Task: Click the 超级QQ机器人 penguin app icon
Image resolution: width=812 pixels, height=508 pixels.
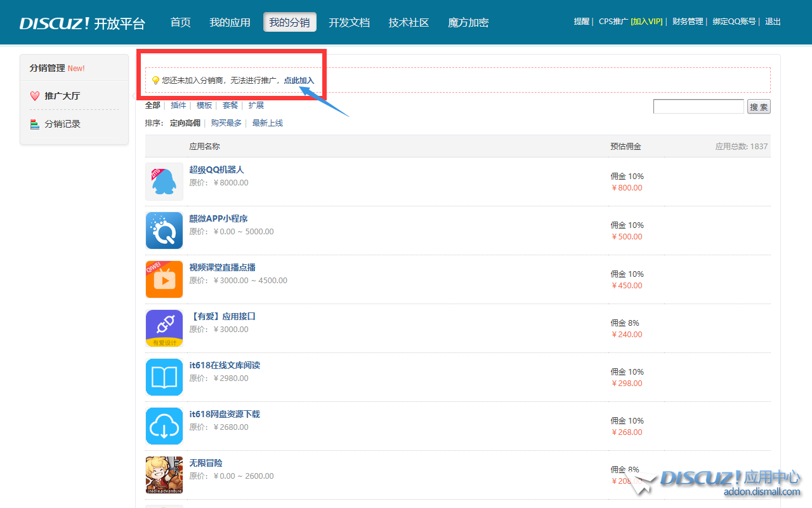Action: click(x=164, y=182)
